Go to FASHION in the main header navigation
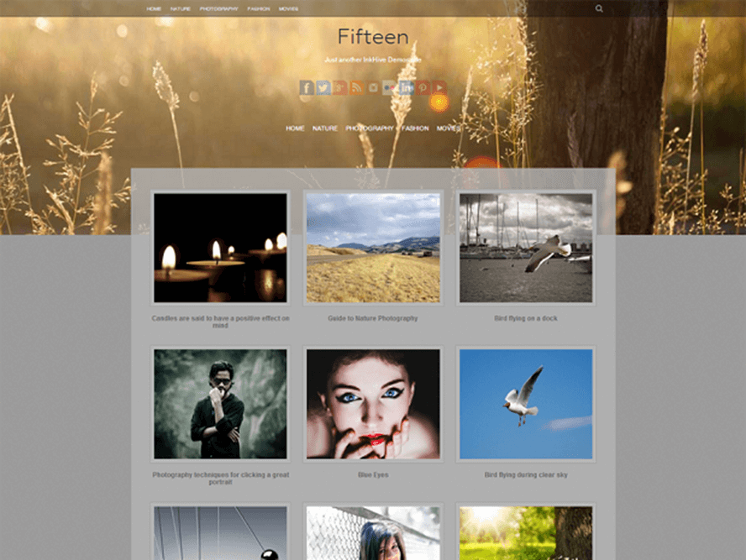Screen dimensions: 746x560 tap(415, 128)
